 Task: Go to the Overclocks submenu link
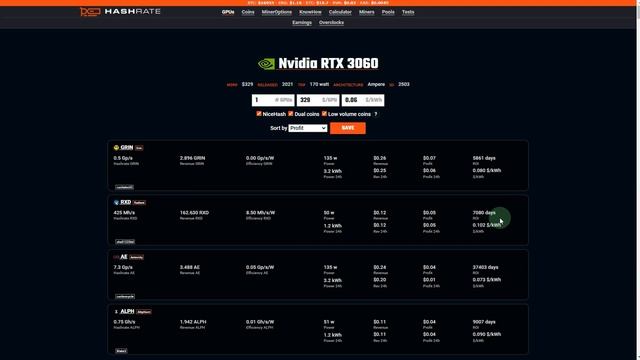pyautogui.click(x=331, y=23)
